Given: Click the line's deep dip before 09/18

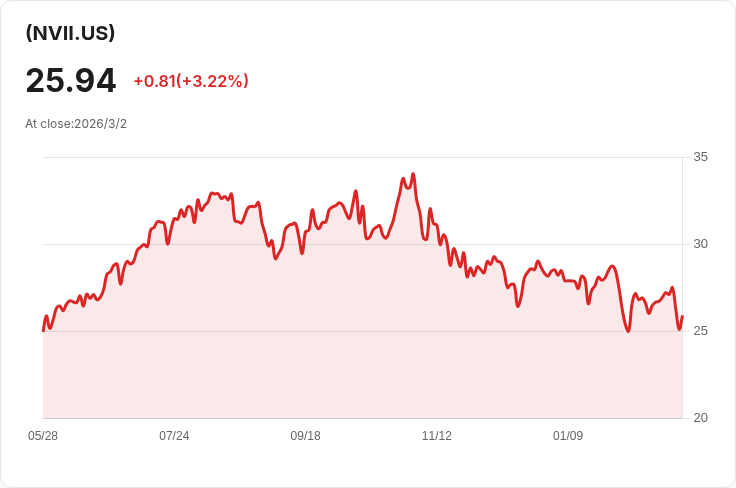Looking at the screenshot, I should click(276, 258).
